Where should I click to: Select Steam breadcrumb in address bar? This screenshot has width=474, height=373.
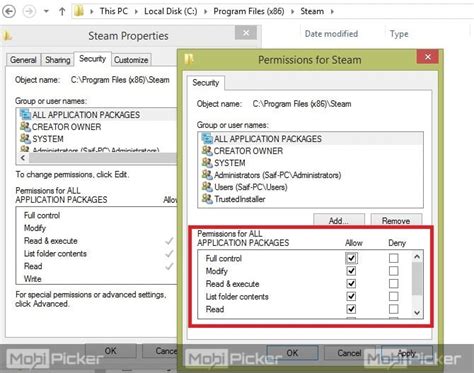click(x=312, y=11)
